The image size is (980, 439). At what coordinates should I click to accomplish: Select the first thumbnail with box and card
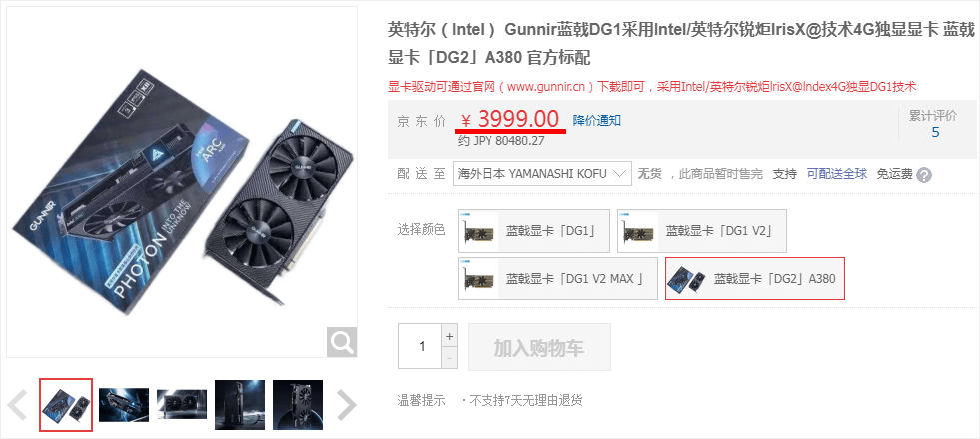pos(66,405)
